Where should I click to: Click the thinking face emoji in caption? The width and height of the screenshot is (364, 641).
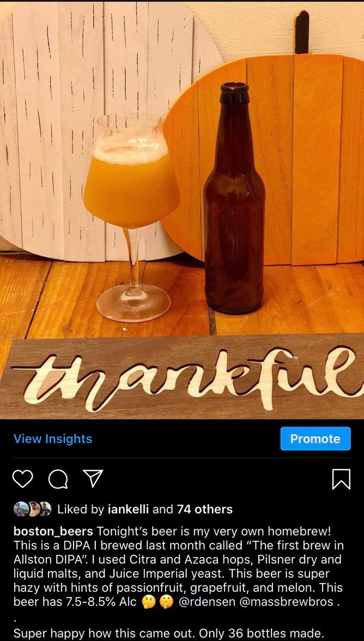tap(148, 602)
